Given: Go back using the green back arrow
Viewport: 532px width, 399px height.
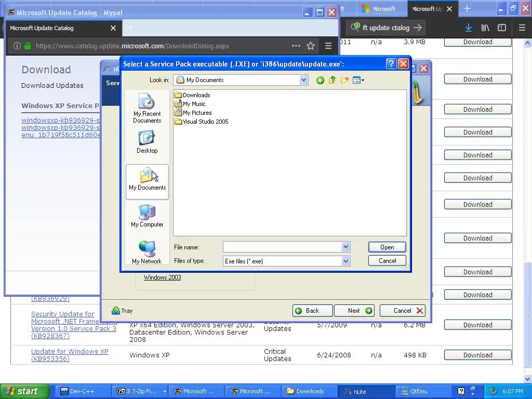Looking at the screenshot, I should pos(320,81).
